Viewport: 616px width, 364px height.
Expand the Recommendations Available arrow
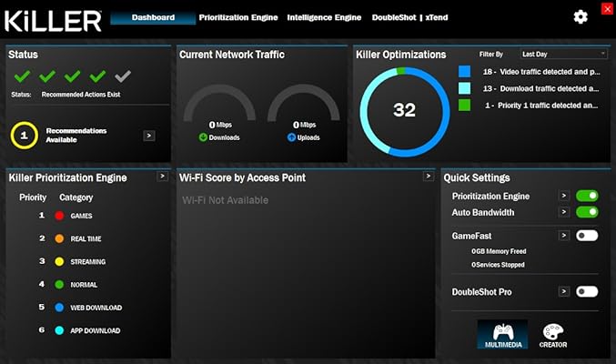149,136
